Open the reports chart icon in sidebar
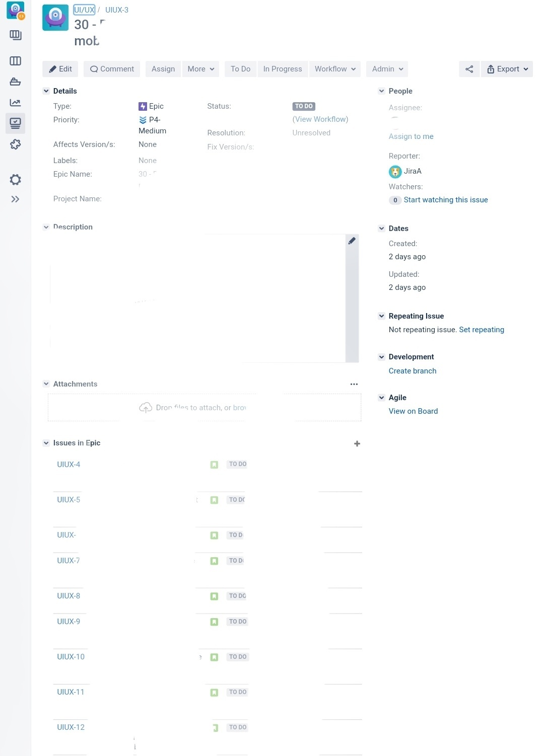The image size is (544, 756). pyautogui.click(x=16, y=103)
